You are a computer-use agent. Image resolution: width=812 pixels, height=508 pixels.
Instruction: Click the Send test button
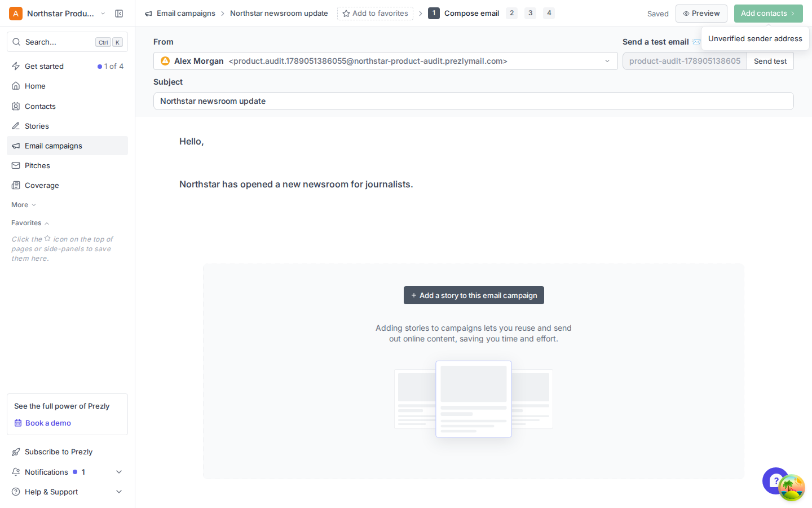pos(770,61)
